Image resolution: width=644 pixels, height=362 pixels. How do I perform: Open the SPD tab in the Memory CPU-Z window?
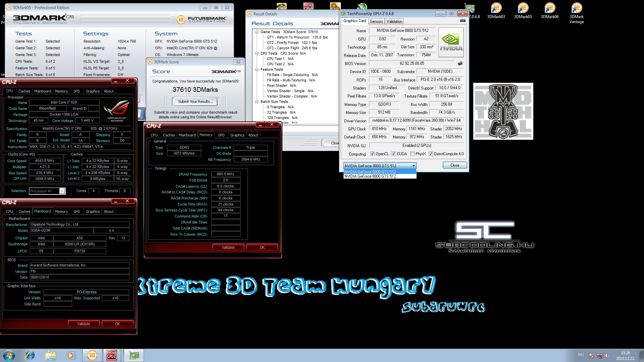click(x=221, y=135)
